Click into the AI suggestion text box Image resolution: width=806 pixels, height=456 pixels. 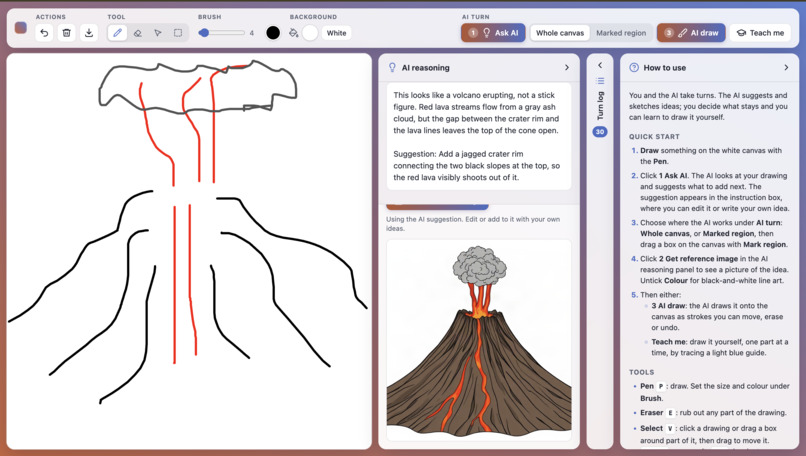click(479, 136)
